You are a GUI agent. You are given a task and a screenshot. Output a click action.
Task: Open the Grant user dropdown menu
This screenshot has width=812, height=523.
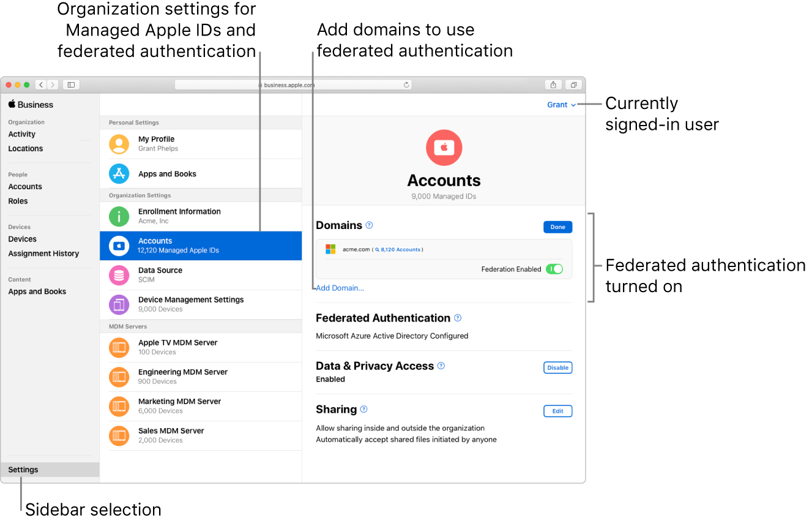(561, 105)
